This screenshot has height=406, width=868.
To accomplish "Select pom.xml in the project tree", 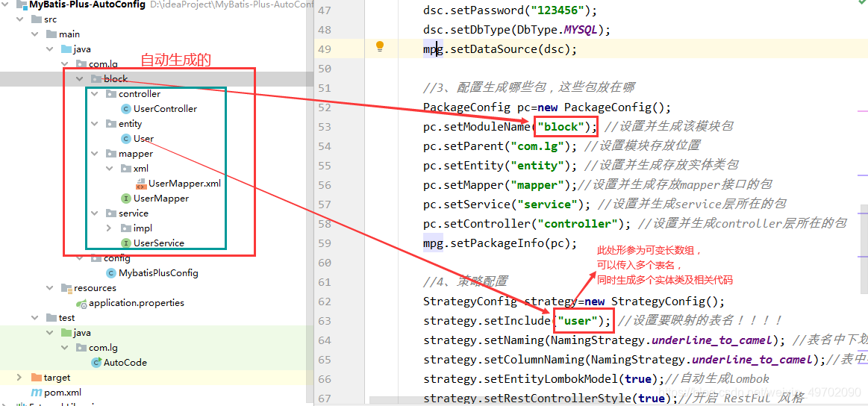I will [63, 393].
